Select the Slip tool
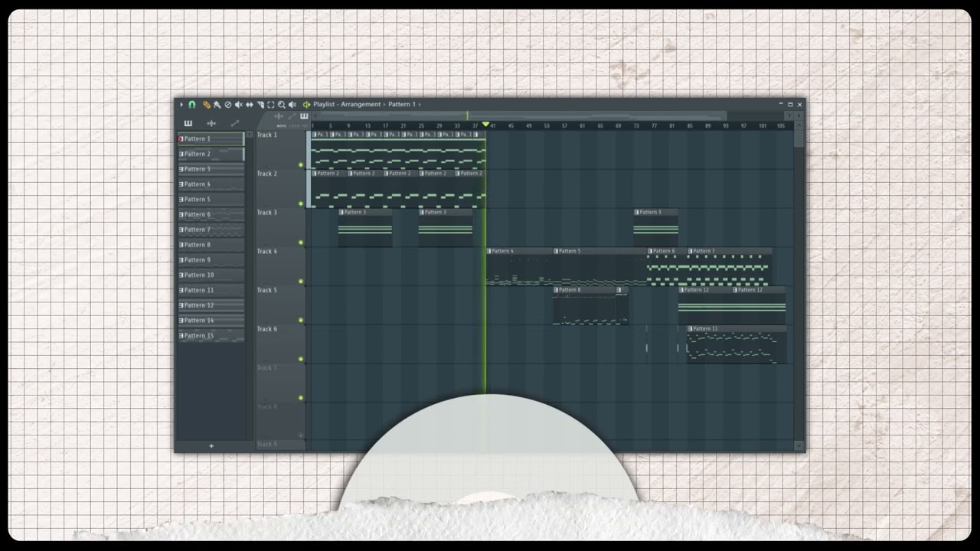Image resolution: width=980 pixels, height=551 pixels. (x=250, y=104)
